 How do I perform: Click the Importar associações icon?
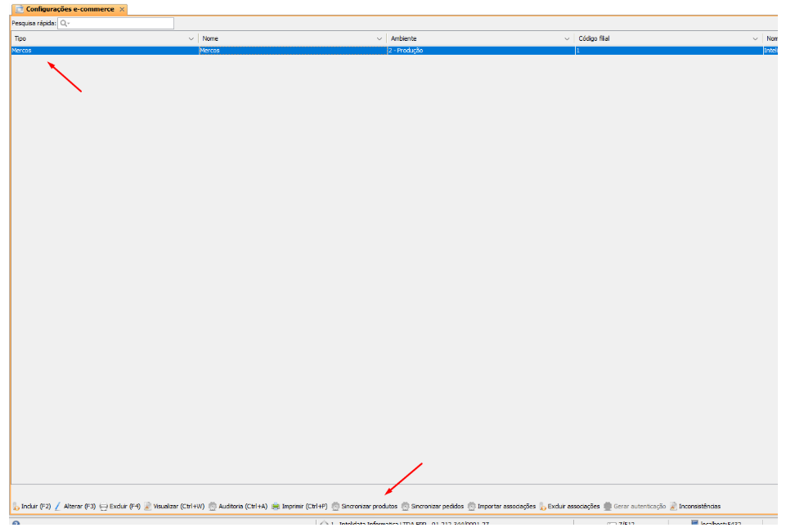[x=472, y=507]
